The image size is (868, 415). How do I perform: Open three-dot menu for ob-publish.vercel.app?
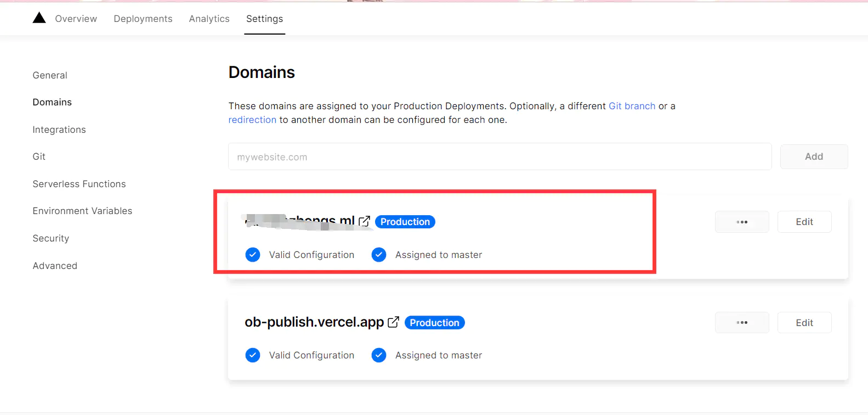tap(742, 323)
